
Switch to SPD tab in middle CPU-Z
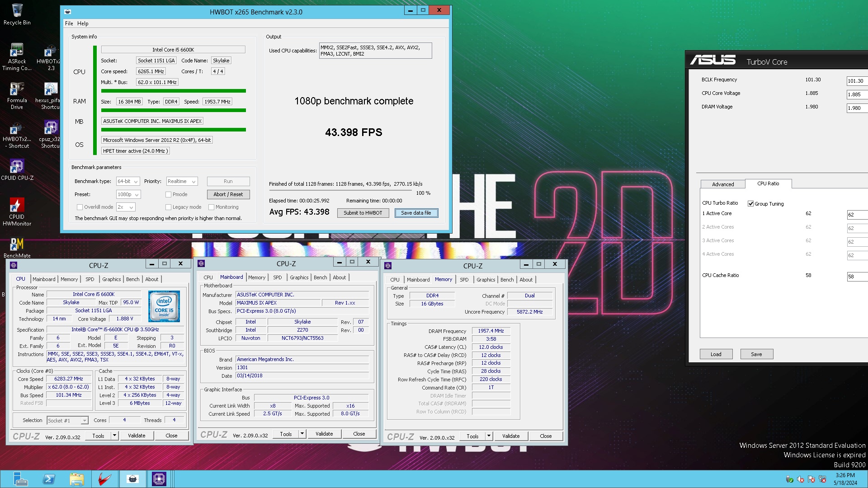(277, 277)
